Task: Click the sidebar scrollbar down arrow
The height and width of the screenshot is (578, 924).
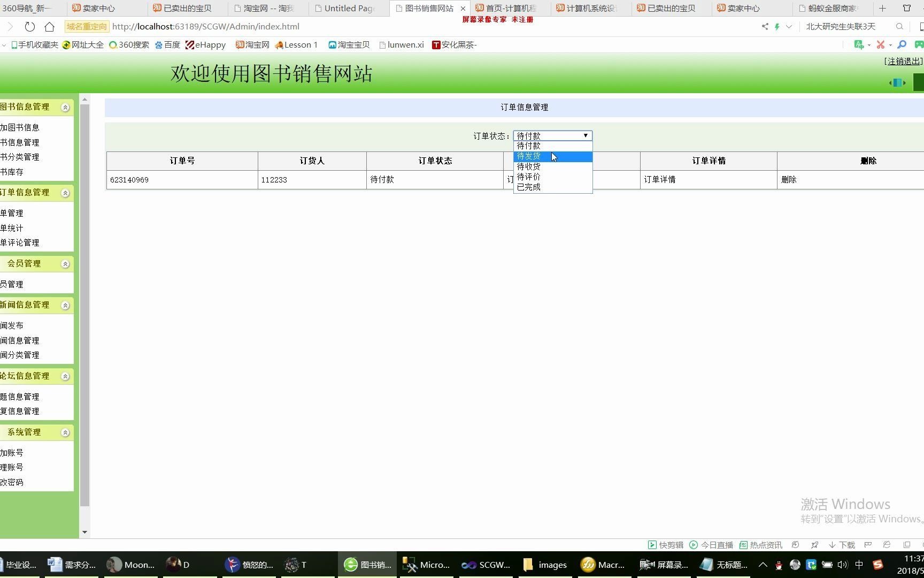Action: [84, 532]
